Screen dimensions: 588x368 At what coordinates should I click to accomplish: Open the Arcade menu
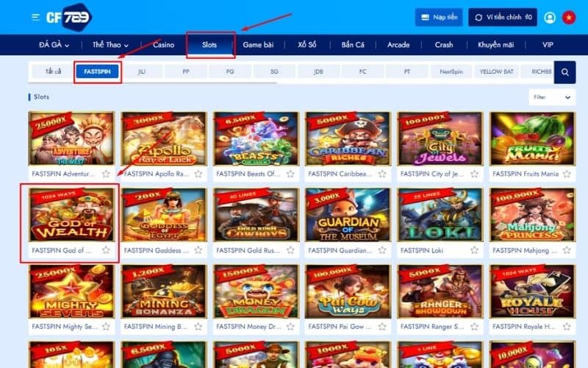tap(398, 45)
